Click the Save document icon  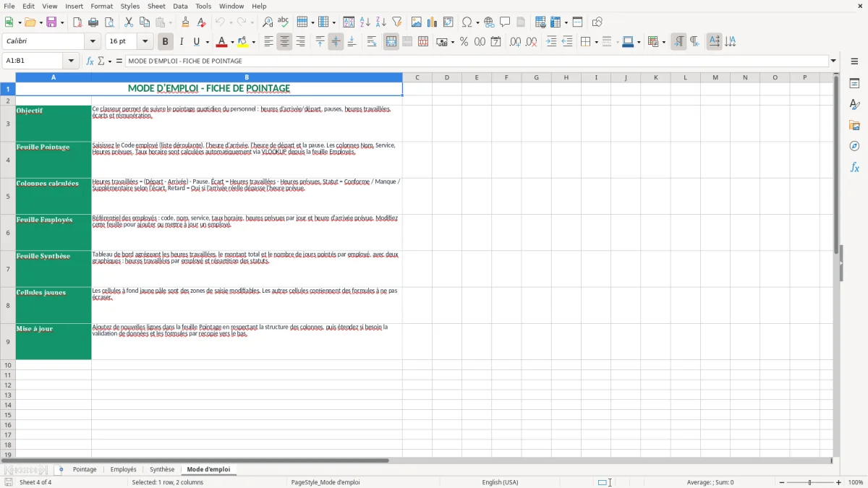[51, 22]
